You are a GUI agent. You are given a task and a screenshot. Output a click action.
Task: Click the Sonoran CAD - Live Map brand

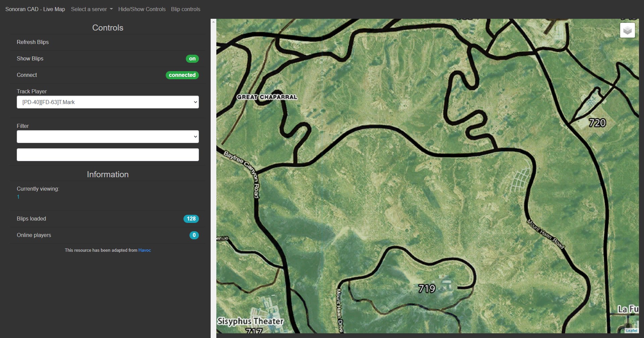click(x=35, y=9)
